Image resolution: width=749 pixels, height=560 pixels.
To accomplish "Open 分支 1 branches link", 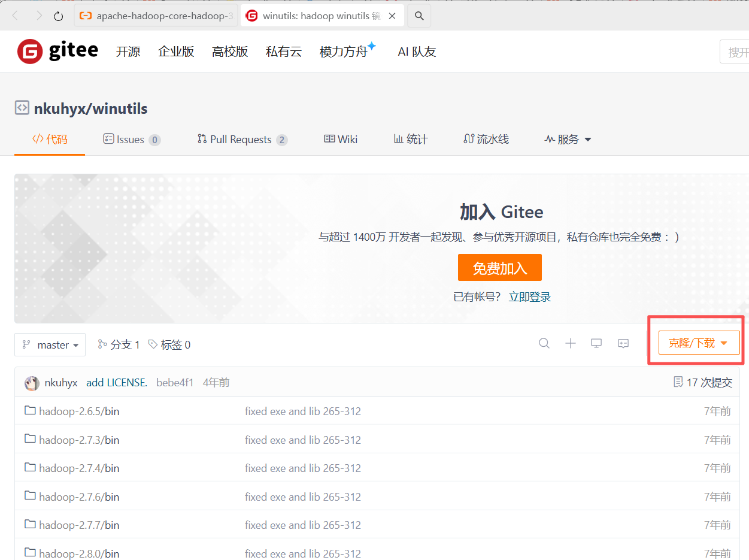I will point(119,345).
